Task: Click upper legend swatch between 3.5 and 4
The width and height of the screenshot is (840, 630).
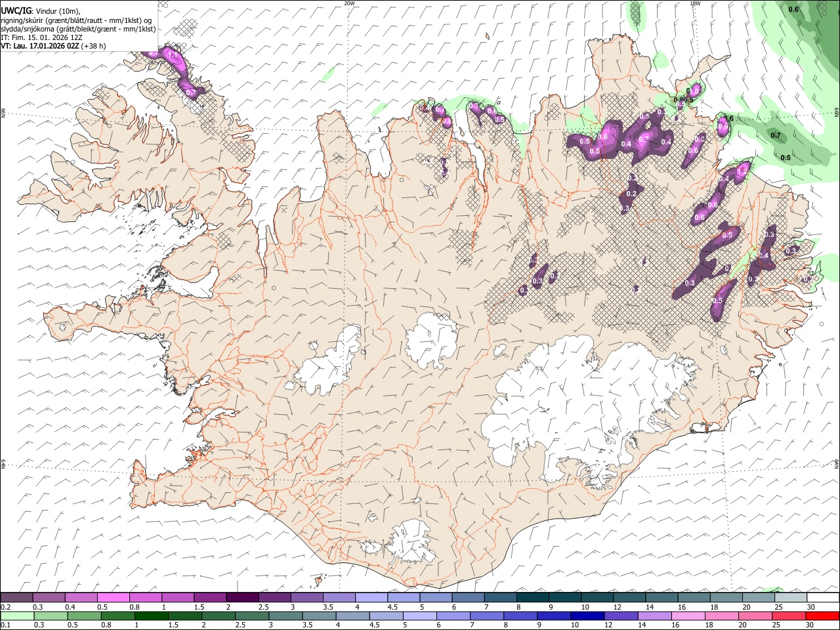Action: [339, 597]
